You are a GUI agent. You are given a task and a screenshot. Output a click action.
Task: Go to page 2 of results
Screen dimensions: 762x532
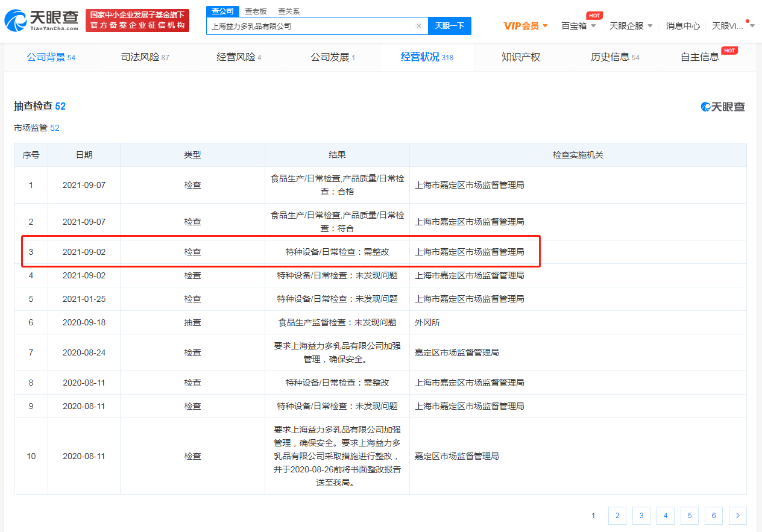(x=617, y=516)
